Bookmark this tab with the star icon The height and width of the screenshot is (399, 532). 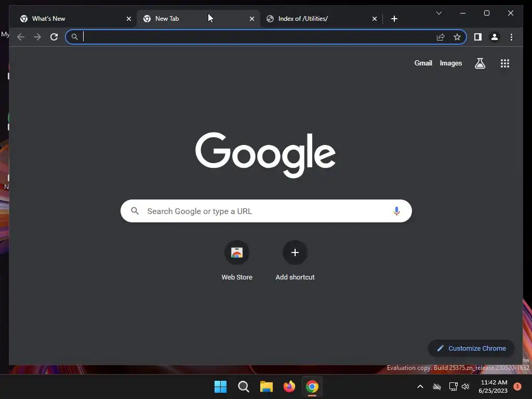click(x=457, y=37)
